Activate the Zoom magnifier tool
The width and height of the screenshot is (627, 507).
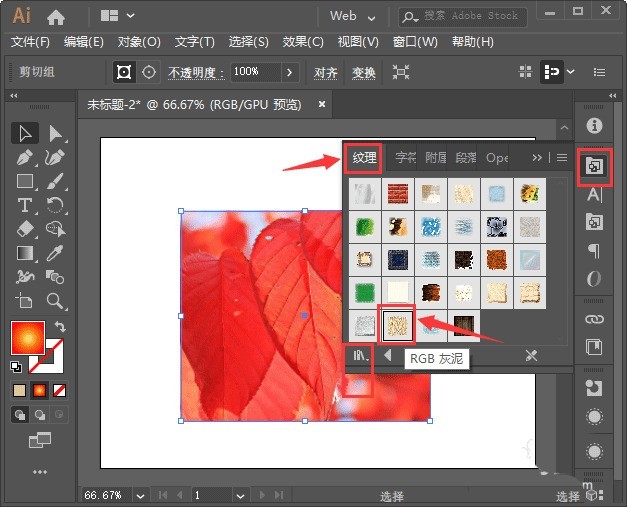coord(56,300)
